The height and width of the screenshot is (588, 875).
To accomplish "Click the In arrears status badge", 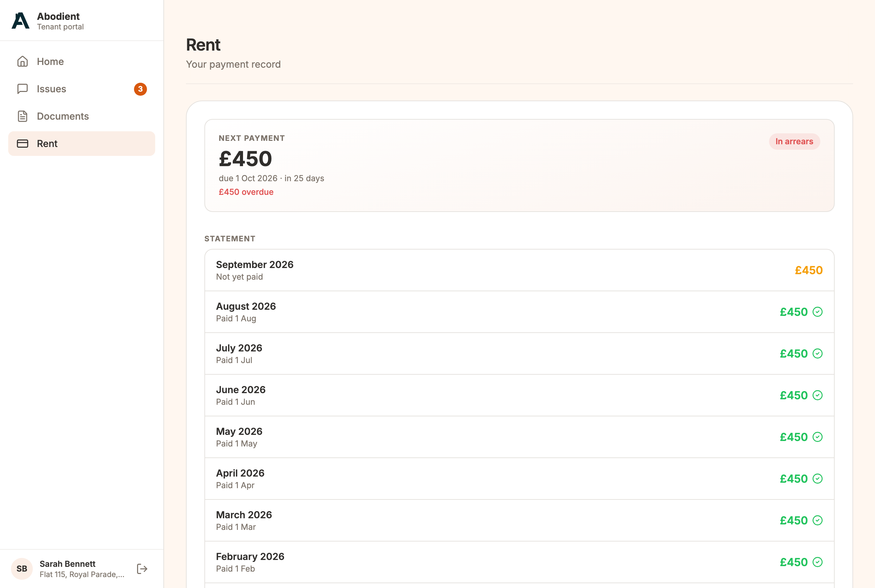I will tap(794, 142).
